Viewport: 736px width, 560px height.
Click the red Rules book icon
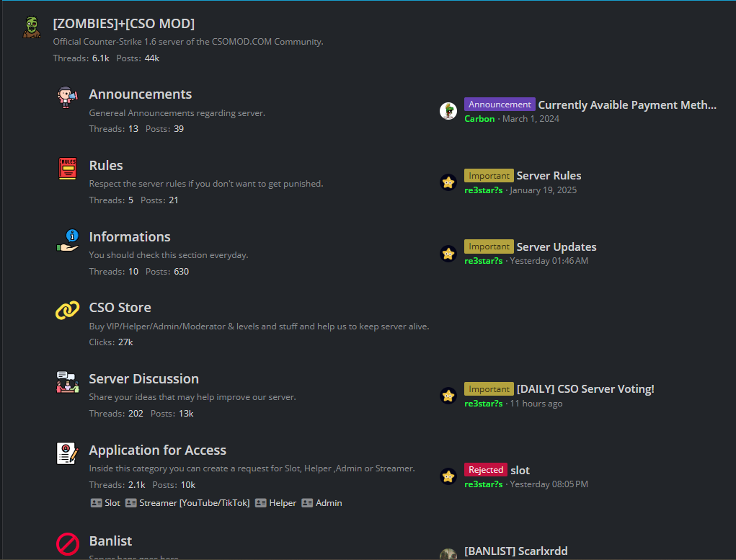[67, 169]
